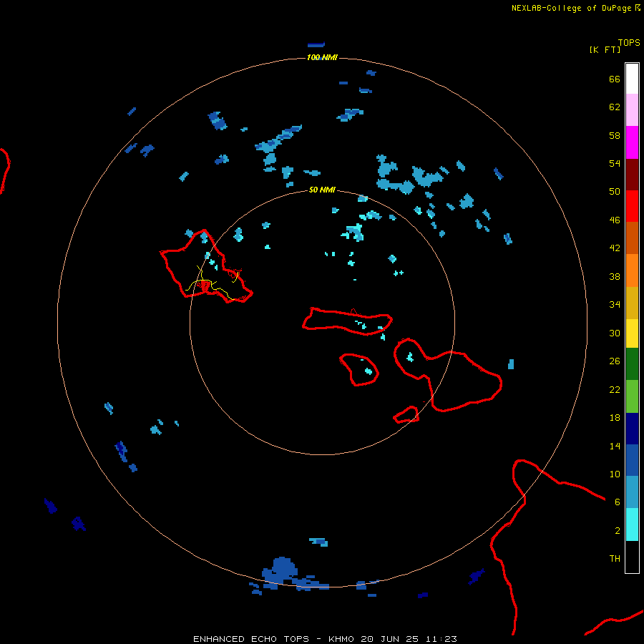Click the 11:23 timestamp
644x644 pixels.
[x=441, y=639]
